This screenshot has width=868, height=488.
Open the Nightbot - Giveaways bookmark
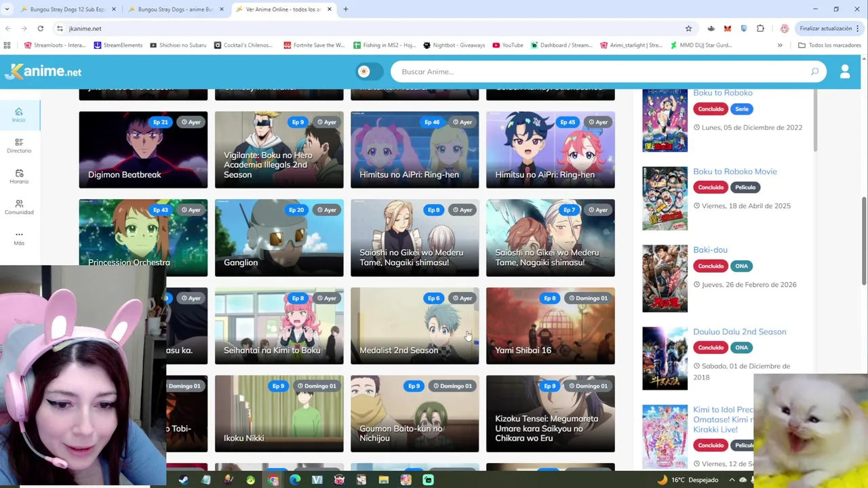(x=454, y=45)
